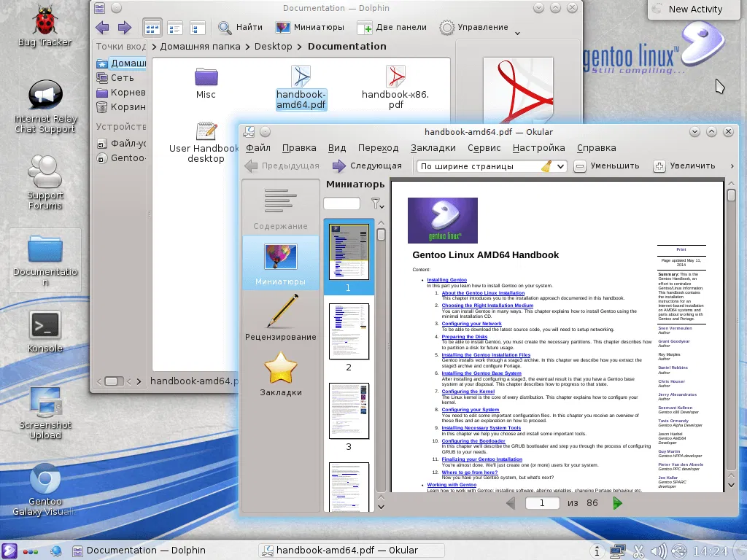747x560 pixels.
Task: Open Переход menu in Okular
Action: (379, 148)
